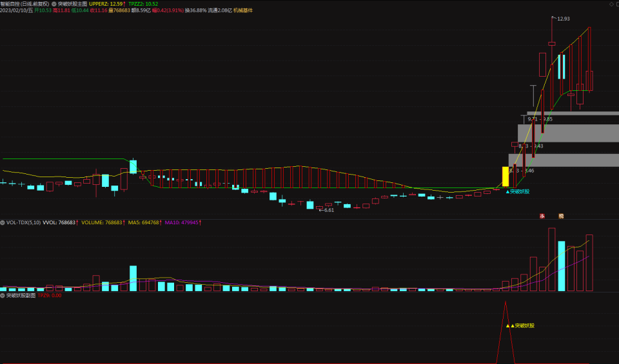This screenshot has height=364, width=619.
Task: Click the 智能自控(日线,前复权) title text
Action: point(25,4)
